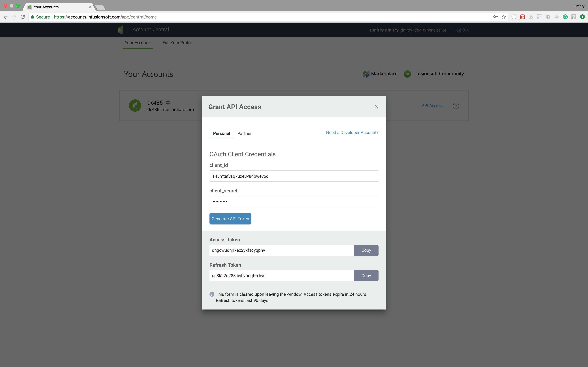Bookmark this page with the star icon
588x367 pixels.
[504, 17]
